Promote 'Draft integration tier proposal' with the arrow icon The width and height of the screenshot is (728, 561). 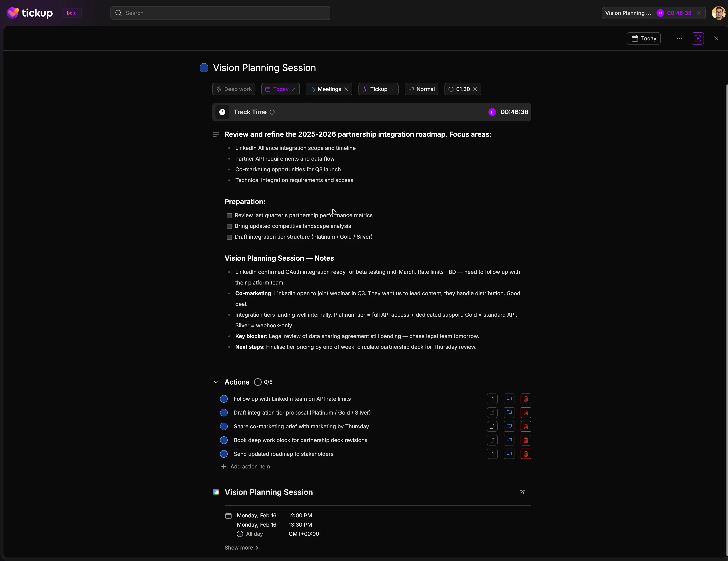[x=492, y=413]
